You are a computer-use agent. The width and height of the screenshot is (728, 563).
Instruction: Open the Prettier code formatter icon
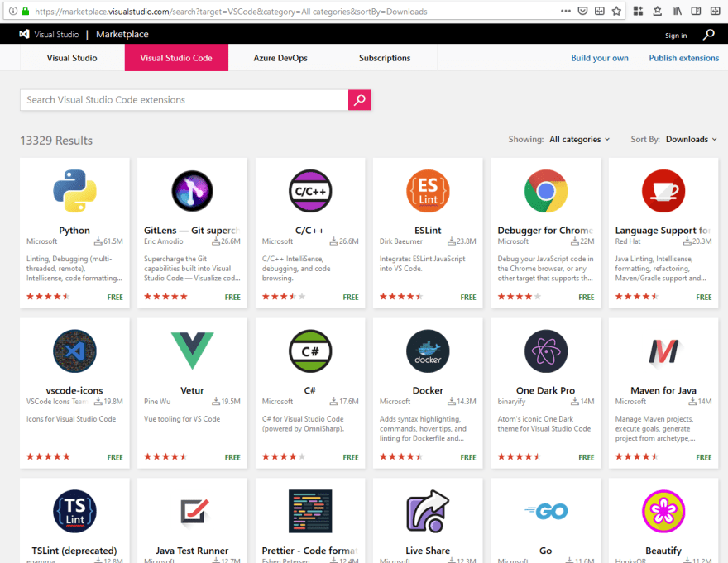pyautogui.click(x=310, y=511)
